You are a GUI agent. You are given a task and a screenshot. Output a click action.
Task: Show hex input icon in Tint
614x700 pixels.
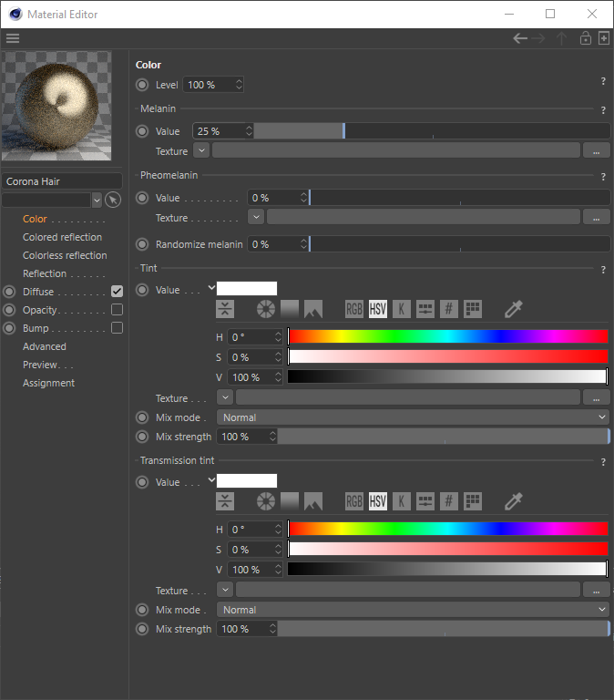click(449, 309)
